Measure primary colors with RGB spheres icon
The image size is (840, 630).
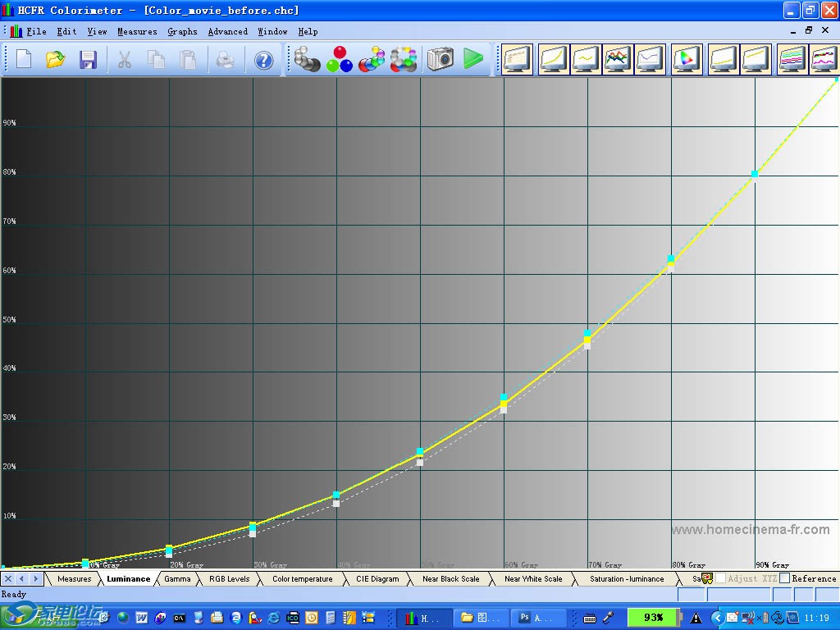tap(339, 60)
